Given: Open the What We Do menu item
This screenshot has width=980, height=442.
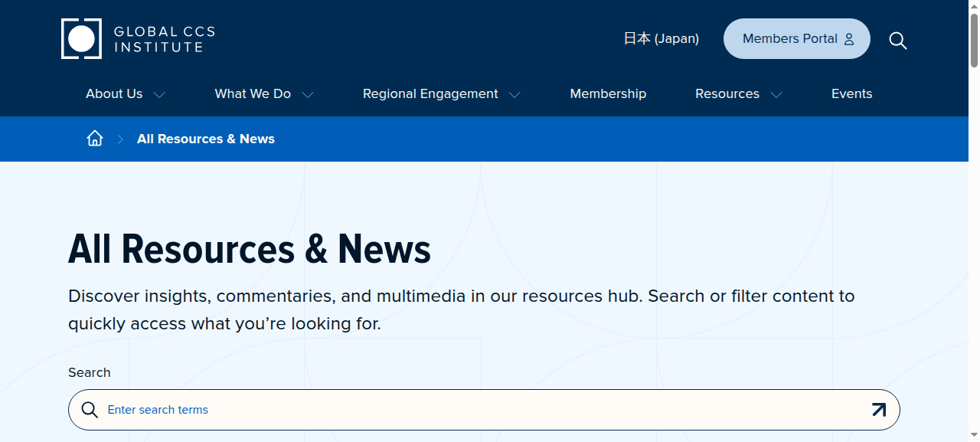Looking at the screenshot, I should (x=253, y=93).
